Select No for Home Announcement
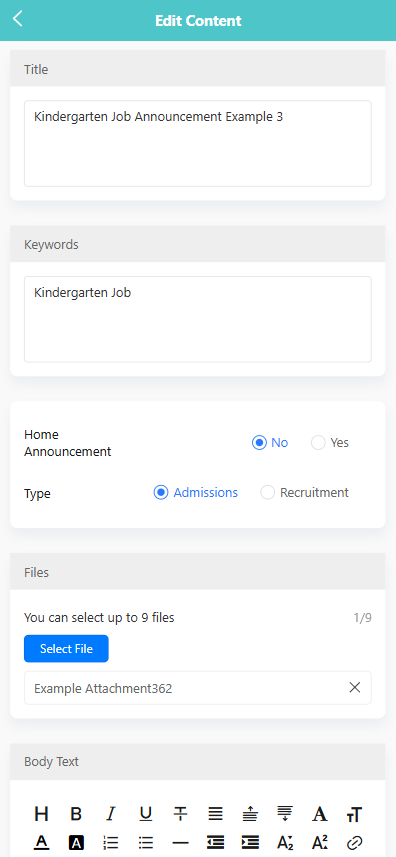 [x=270, y=443]
